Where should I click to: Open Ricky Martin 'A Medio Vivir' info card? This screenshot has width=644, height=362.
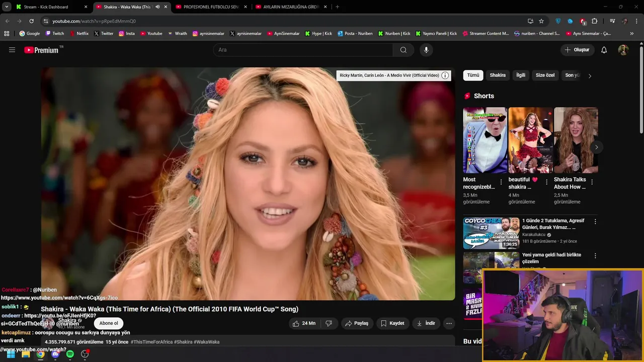click(389, 75)
